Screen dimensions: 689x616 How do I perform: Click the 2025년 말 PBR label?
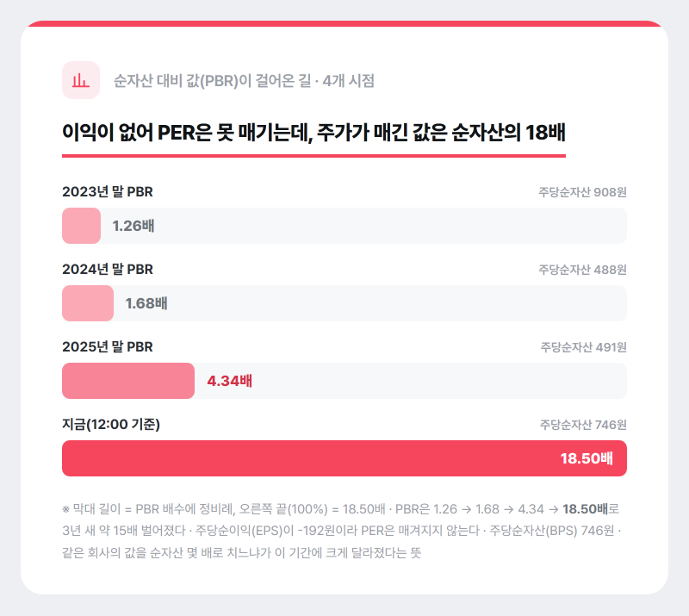(x=108, y=346)
